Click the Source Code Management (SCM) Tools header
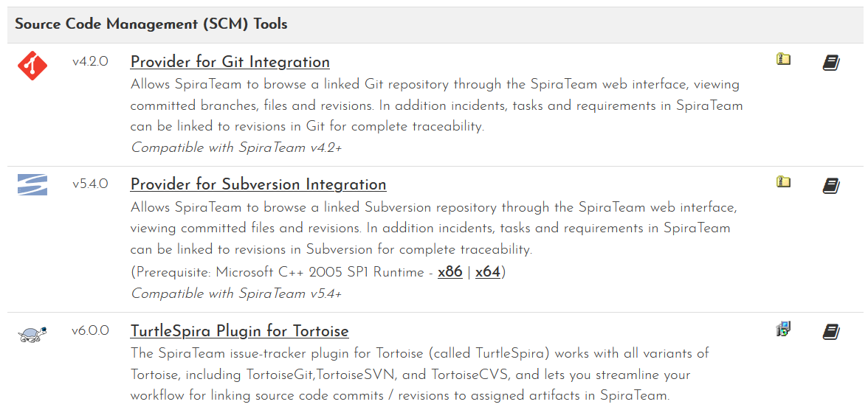Screen dimensions: 868x410 click(x=151, y=24)
